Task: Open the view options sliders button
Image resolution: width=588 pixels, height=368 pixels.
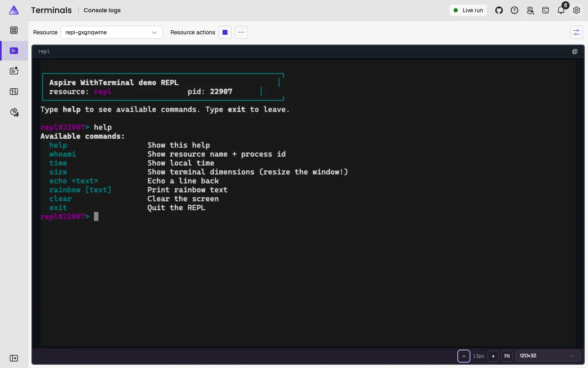Action: pos(577,32)
